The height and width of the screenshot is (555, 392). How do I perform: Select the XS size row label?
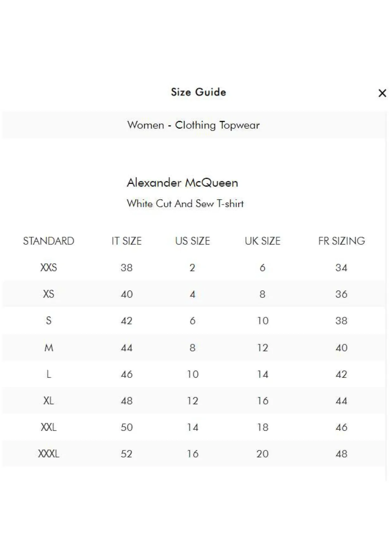point(49,294)
